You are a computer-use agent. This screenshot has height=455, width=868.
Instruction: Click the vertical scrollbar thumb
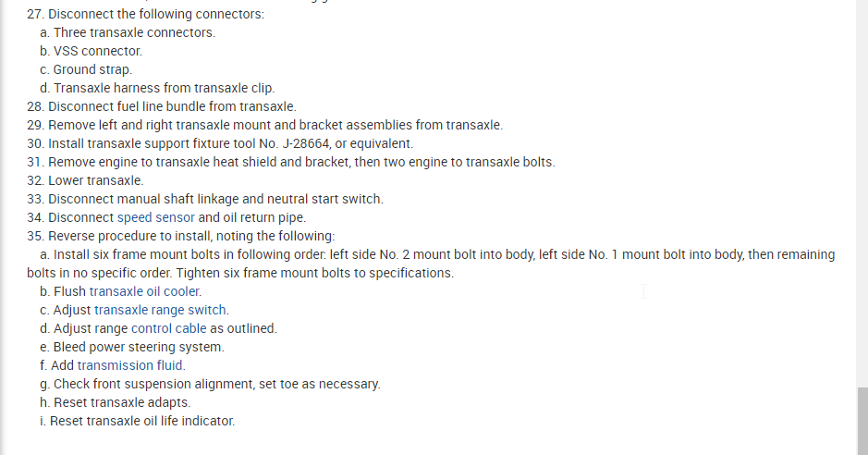(x=862, y=421)
